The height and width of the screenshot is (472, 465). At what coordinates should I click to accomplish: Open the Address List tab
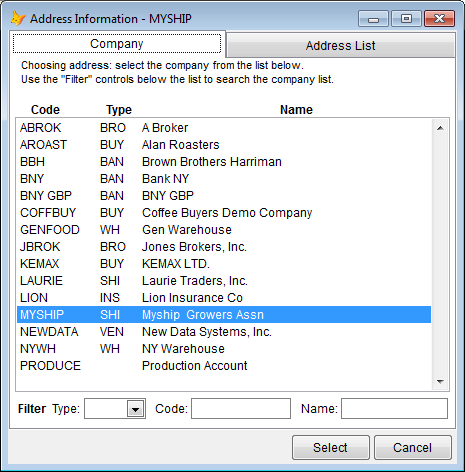pyautogui.click(x=340, y=46)
